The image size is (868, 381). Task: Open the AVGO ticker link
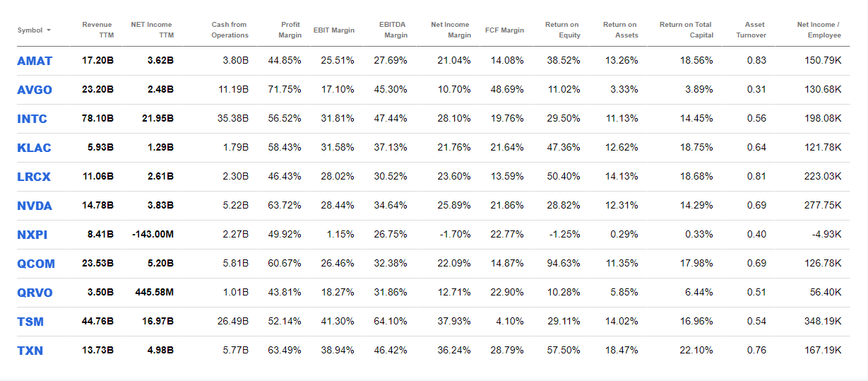[35, 90]
